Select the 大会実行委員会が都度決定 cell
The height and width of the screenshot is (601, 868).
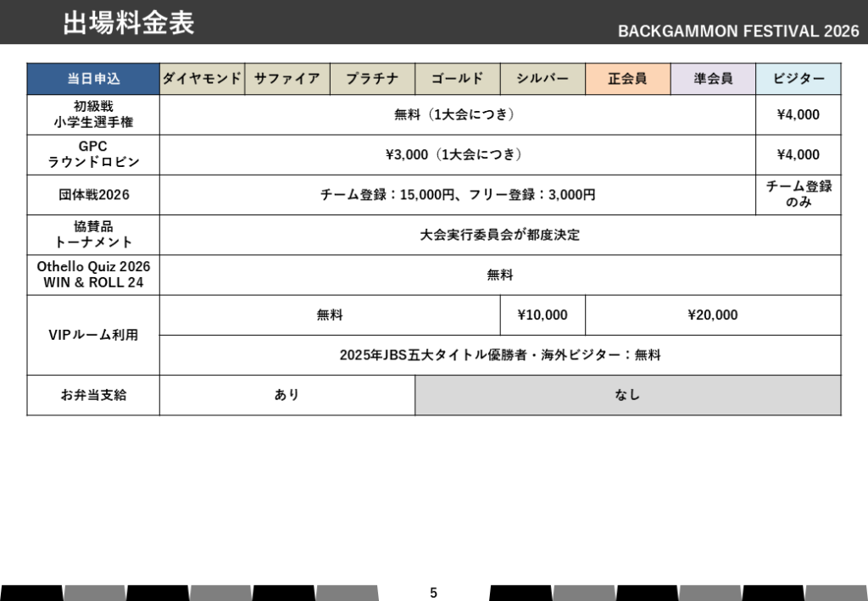pos(500,235)
